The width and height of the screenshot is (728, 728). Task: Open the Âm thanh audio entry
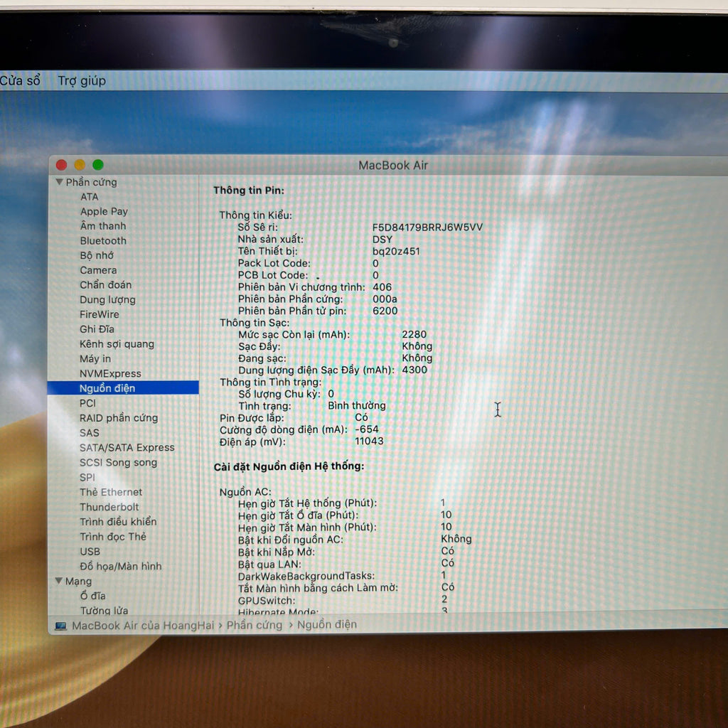coord(103,226)
